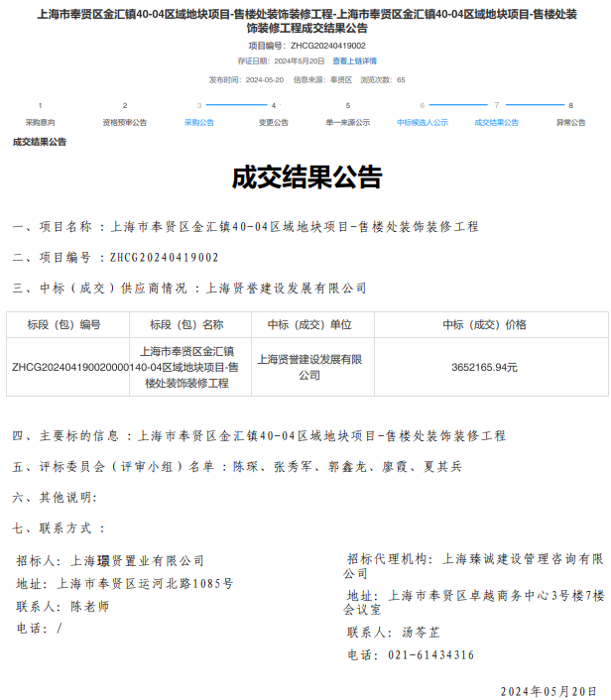The width and height of the screenshot is (611, 700).
Task: Click the 中标（成交）价格 column header
Action: click(484, 324)
